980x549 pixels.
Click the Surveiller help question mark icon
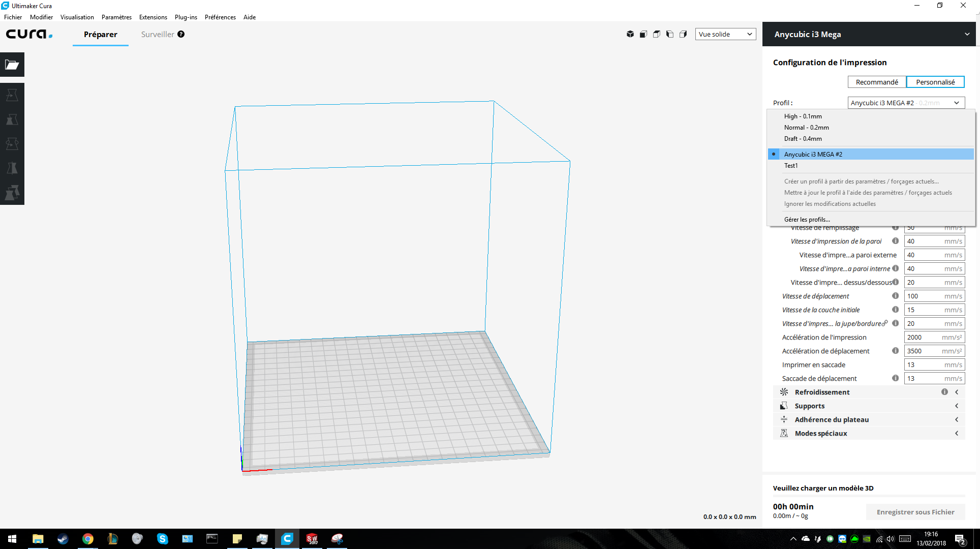[x=181, y=34]
